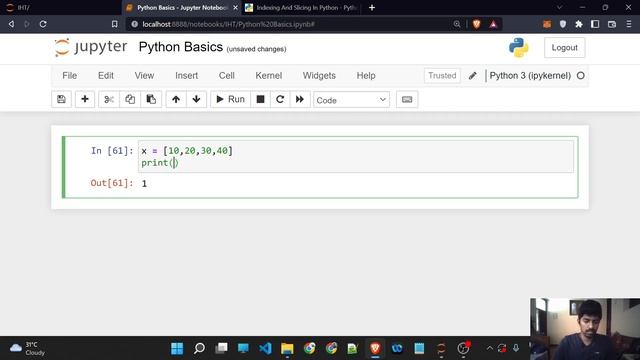This screenshot has width=640, height=360.
Task: Open the browser main menu
Action: [629, 24]
